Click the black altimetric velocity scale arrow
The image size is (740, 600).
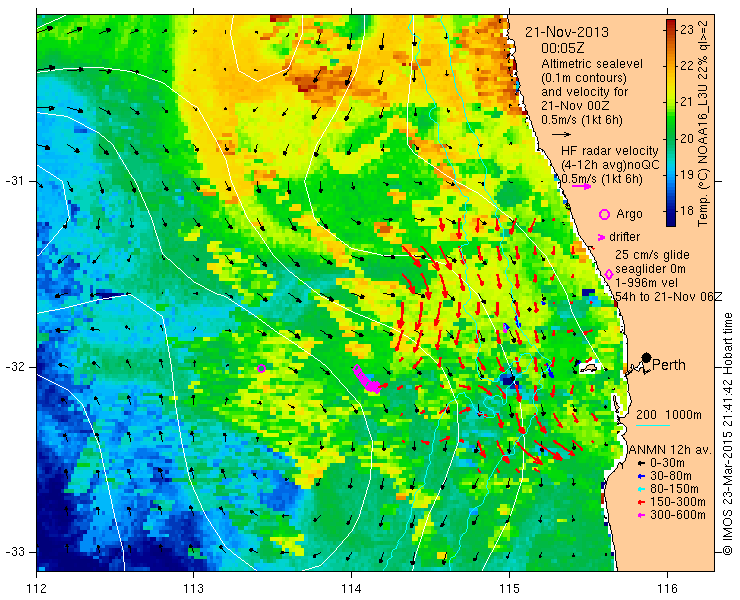561,135
